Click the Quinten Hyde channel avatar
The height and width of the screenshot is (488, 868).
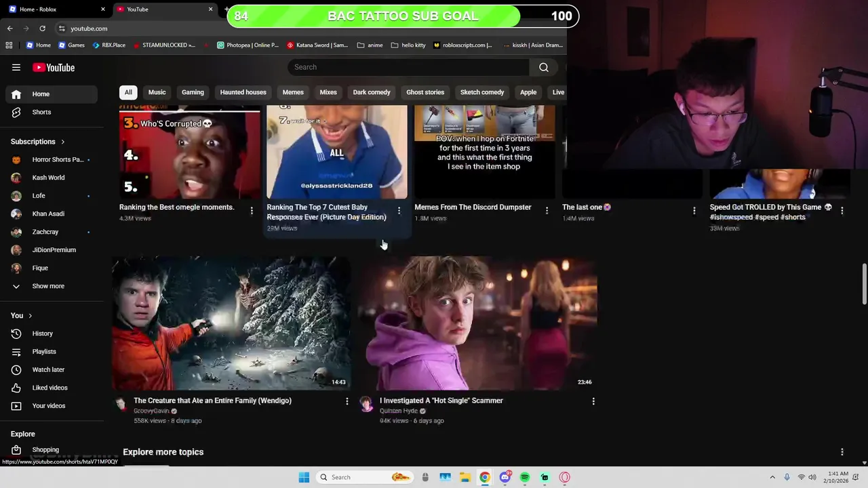(x=366, y=405)
